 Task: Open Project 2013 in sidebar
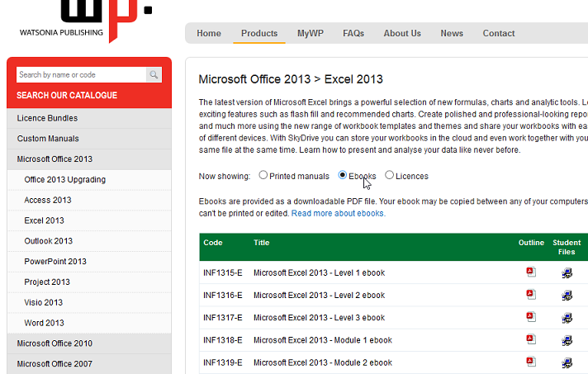(89, 282)
